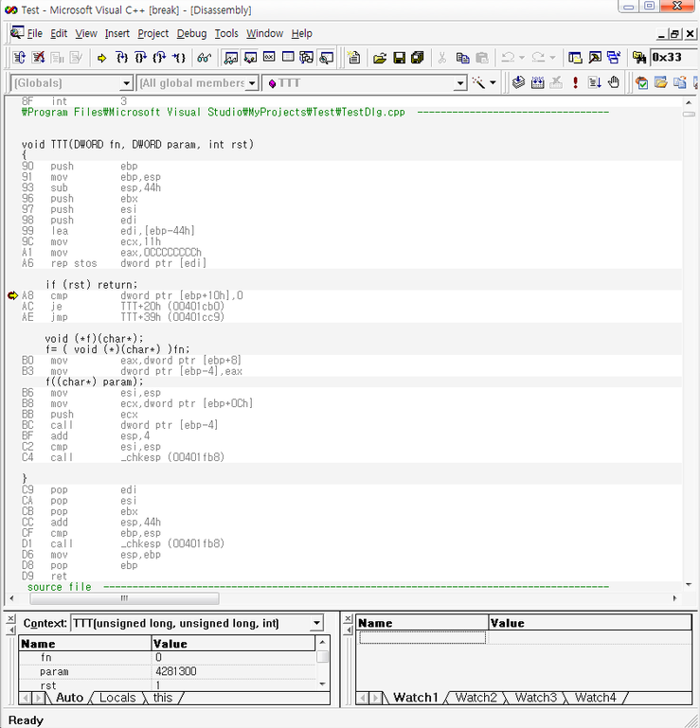Open QuickWatch with the glasses icon
Image resolution: width=700 pixels, height=728 pixels.
coord(204,58)
